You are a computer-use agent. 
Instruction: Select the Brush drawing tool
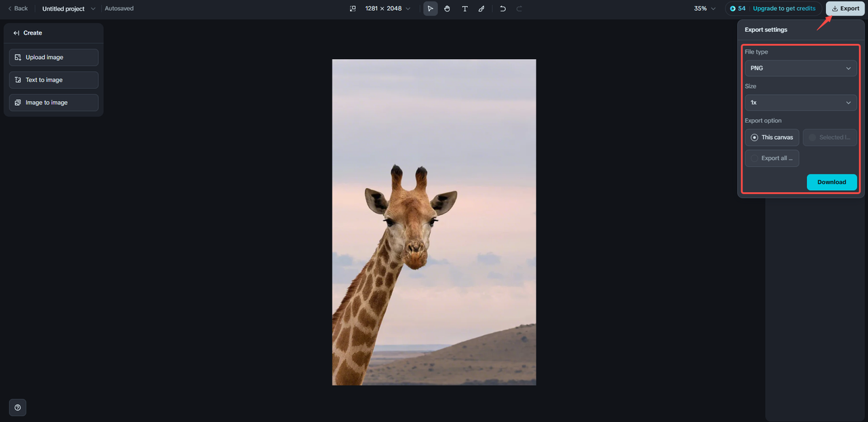tap(481, 9)
